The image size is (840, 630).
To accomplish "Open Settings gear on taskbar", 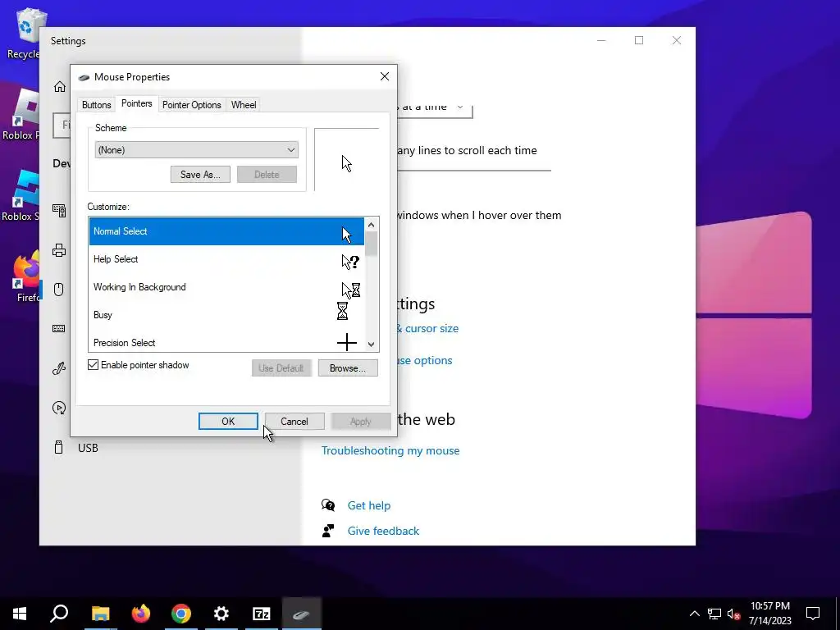I will coord(221,614).
